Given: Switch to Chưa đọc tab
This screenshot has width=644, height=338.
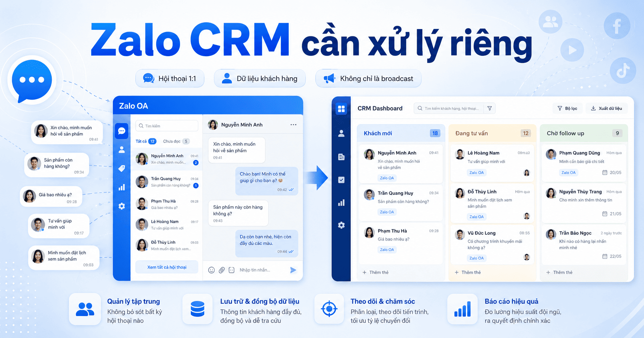Looking at the screenshot, I should (176, 141).
